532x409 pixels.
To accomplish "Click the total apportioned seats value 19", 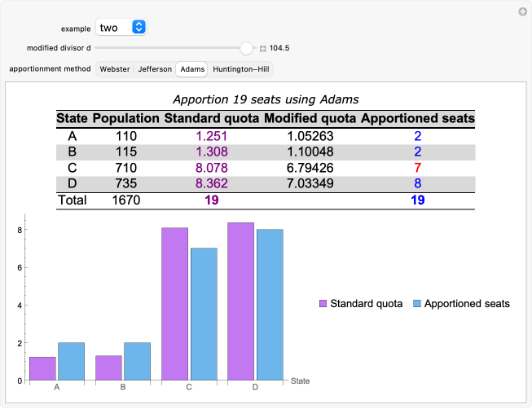I will click(x=417, y=200).
